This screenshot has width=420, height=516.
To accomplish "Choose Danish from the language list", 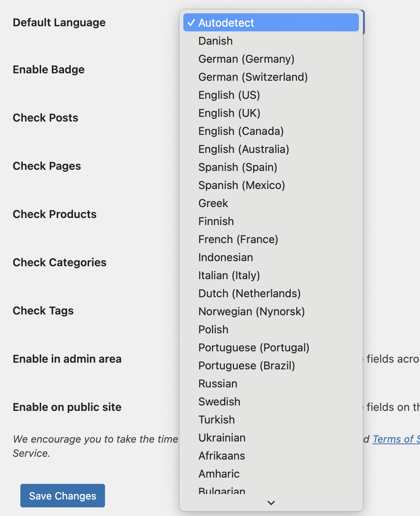I will point(215,41).
